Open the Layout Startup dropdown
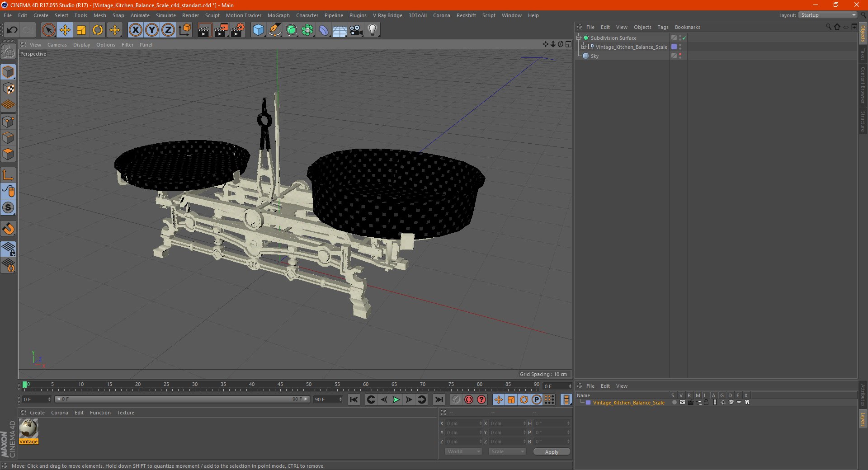Screen dimensions: 868x470 (x=828, y=15)
